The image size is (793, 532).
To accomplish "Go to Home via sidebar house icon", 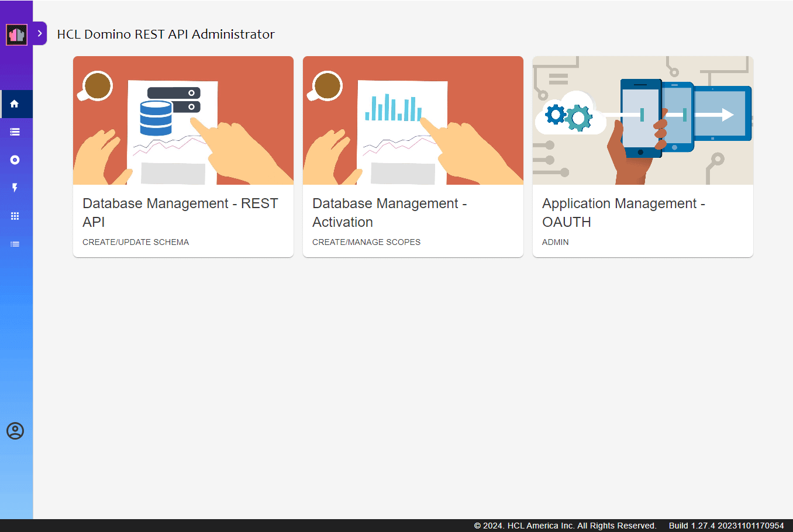I will [x=15, y=104].
